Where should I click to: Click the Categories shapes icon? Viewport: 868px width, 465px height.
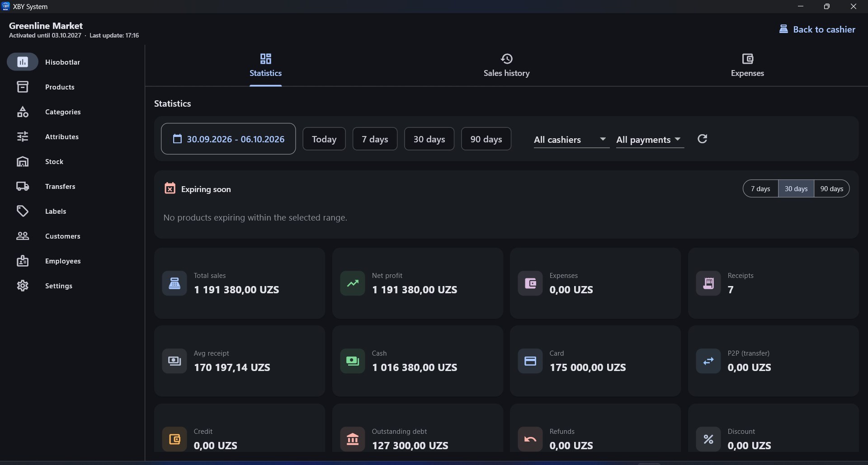pyautogui.click(x=23, y=112)
